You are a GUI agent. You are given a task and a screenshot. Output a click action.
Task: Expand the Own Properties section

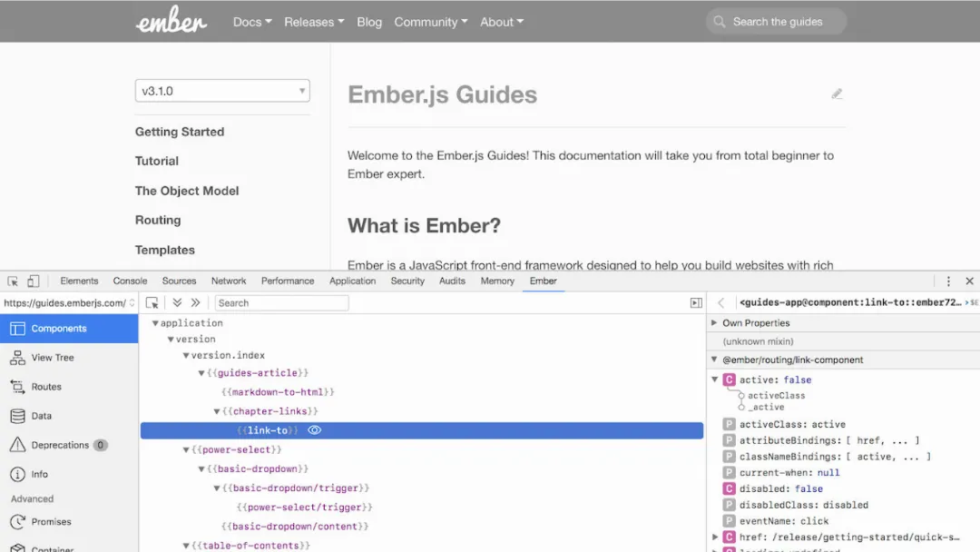pyautogui.click(x=715, y=323)
